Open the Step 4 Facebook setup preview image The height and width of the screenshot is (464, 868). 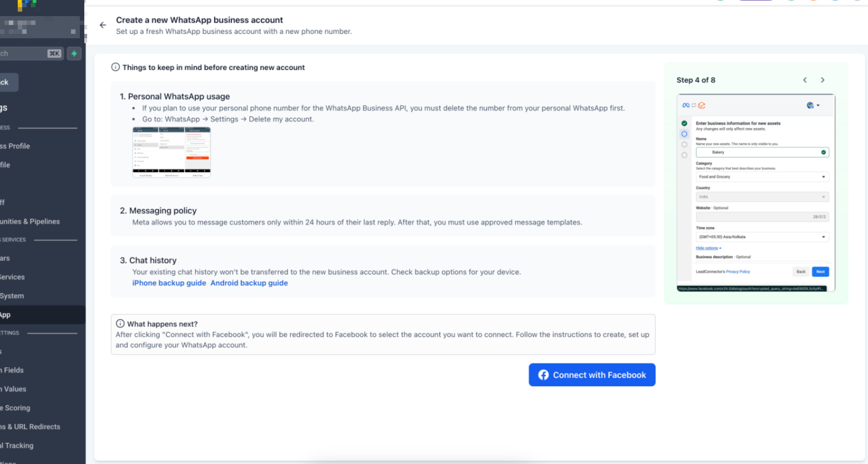pos(756,193)
